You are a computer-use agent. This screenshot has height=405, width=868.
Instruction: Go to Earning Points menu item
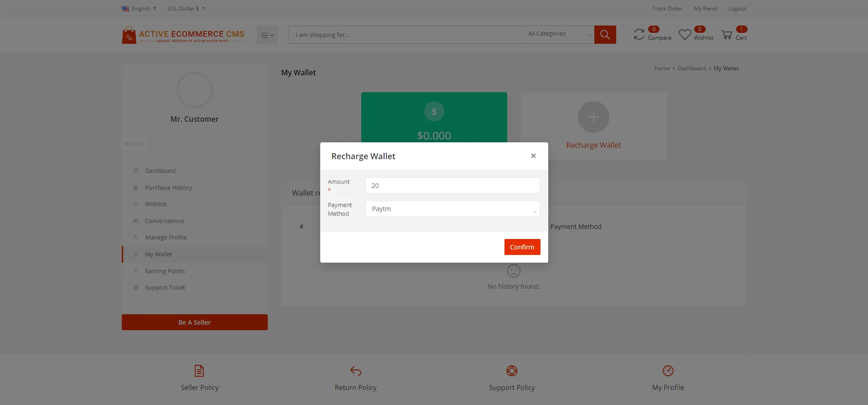click(x=165, y=271)
